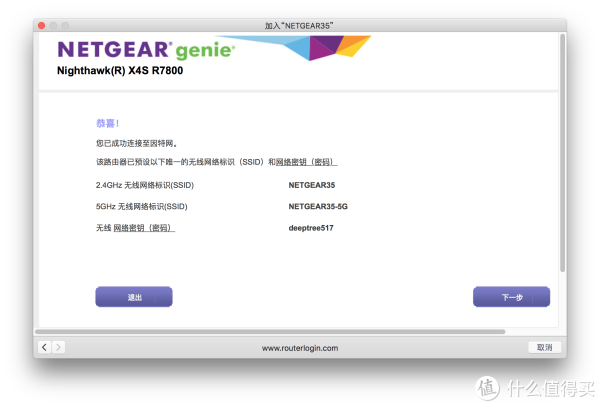Viewport: 600px width, 406px height.
Task: Click the NETGEAR genie logo
Action: point(146,50)
